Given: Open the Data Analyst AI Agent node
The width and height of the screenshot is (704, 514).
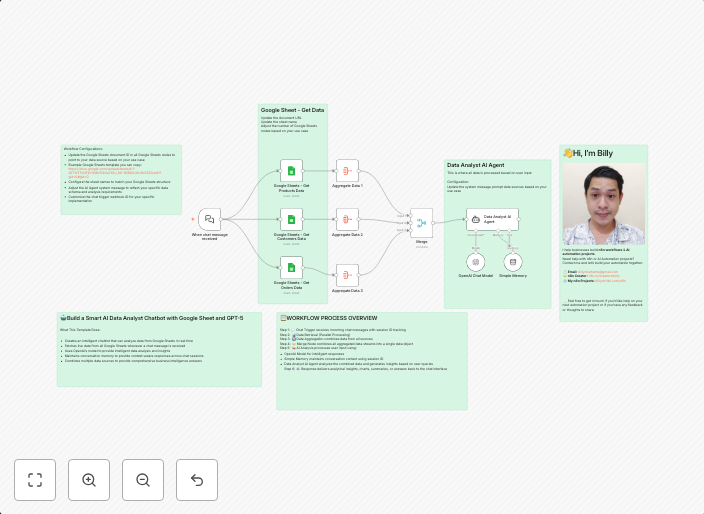Looking at the screenshot, I should (x=493, y=220).
